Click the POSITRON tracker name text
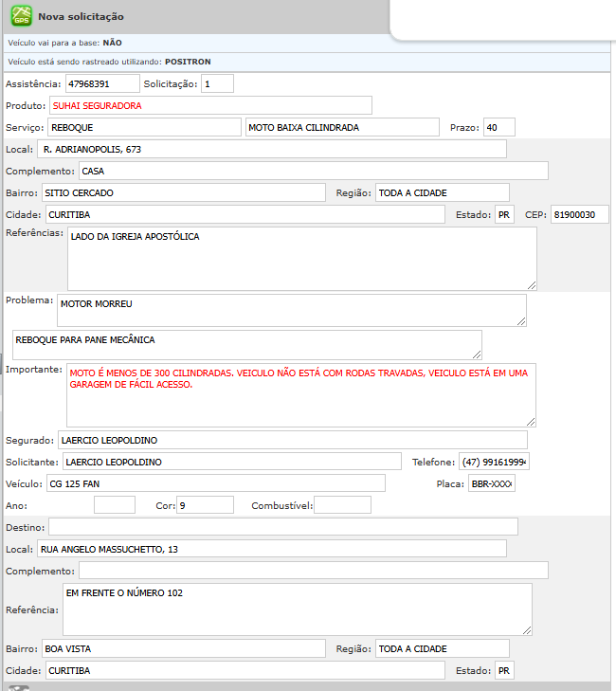This screenshot has height=691, width=616. coord(188,62)
